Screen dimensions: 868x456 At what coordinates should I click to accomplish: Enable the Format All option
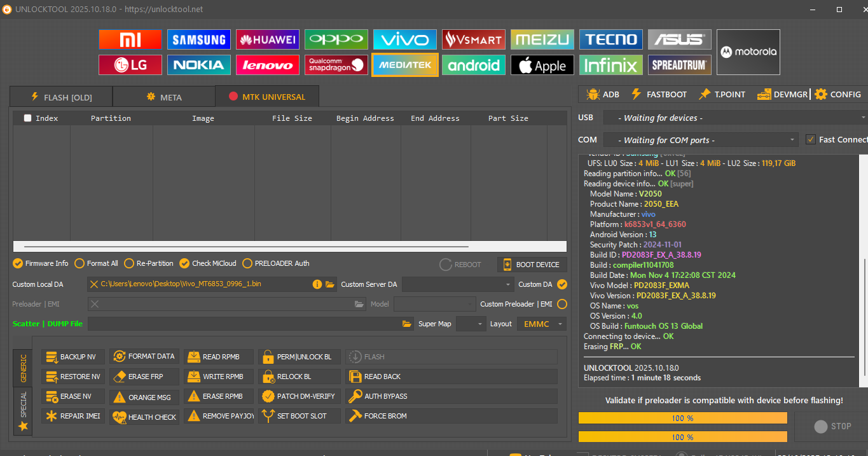coord(79,263)
